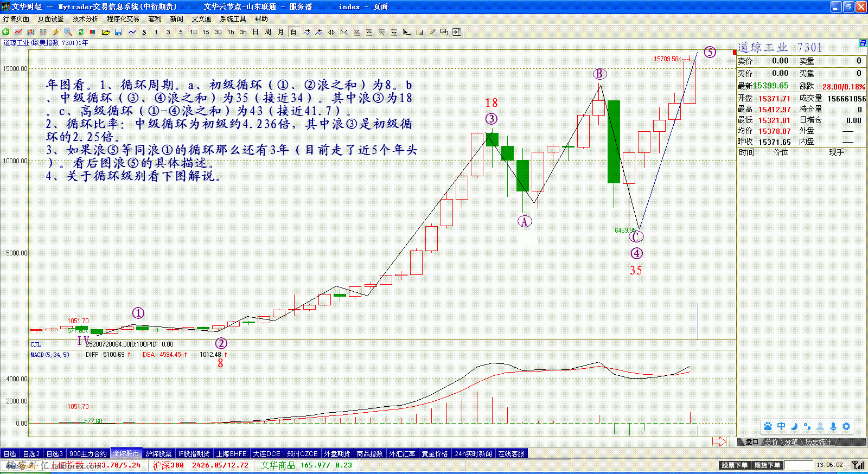Open the 帮助 menu
The image size is (868, 474).
click(x=261, y=18)
